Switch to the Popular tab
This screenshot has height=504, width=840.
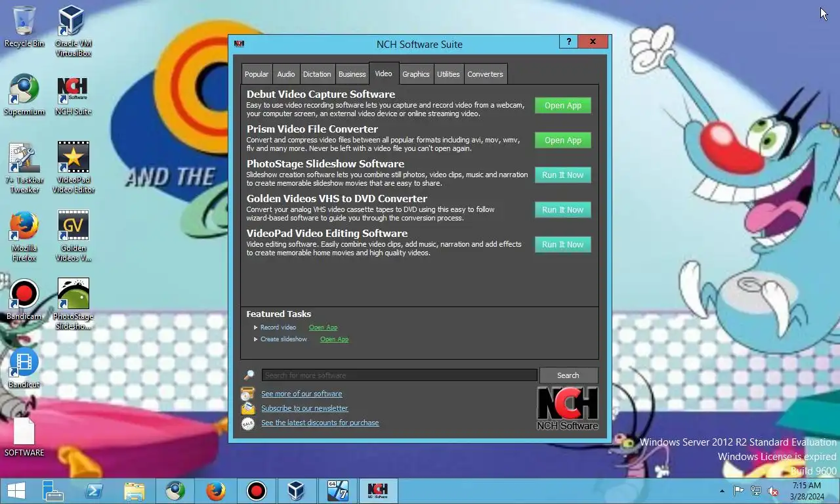point(257,74)
